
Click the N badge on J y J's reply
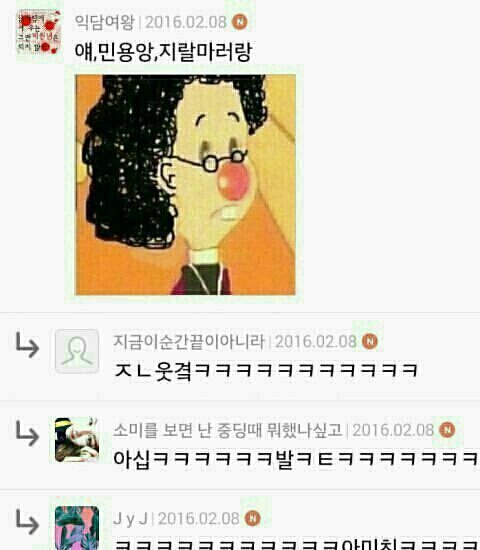click(x=253, y=518)
